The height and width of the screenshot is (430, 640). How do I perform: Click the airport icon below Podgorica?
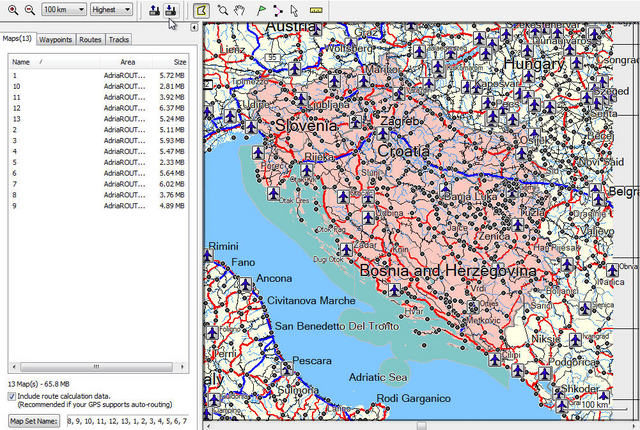tap(545, 373)
